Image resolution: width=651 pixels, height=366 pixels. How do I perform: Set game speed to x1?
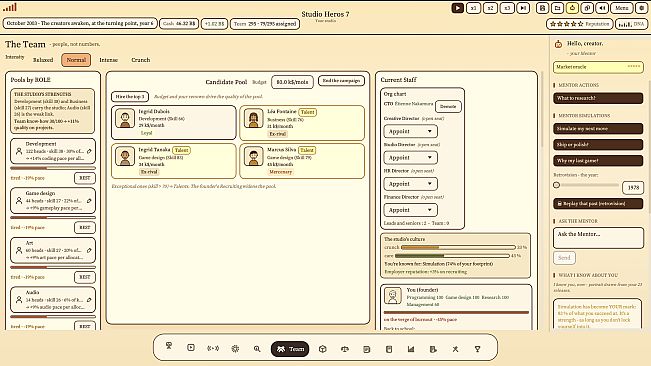point(473,8)
